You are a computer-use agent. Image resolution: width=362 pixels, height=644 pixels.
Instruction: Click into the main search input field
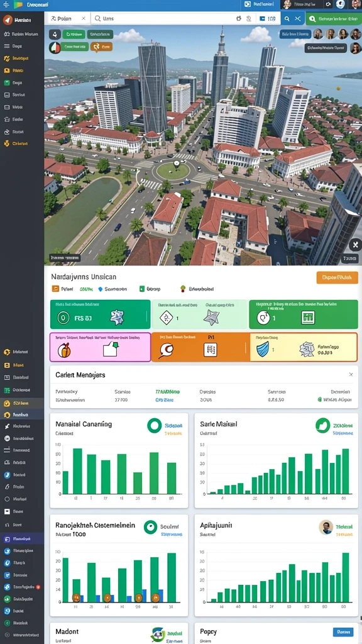163,18
